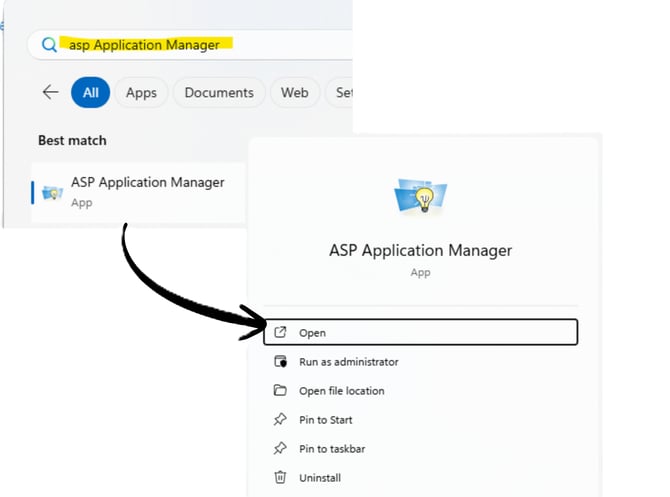Click the magnifier icon in search box

[x=49, y=45]
